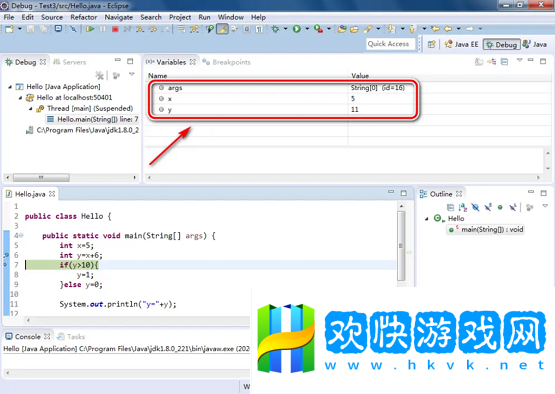Click the Resume debug button
Image resolution: width=555 pixels, height=394 pixels.
(90, 29)
